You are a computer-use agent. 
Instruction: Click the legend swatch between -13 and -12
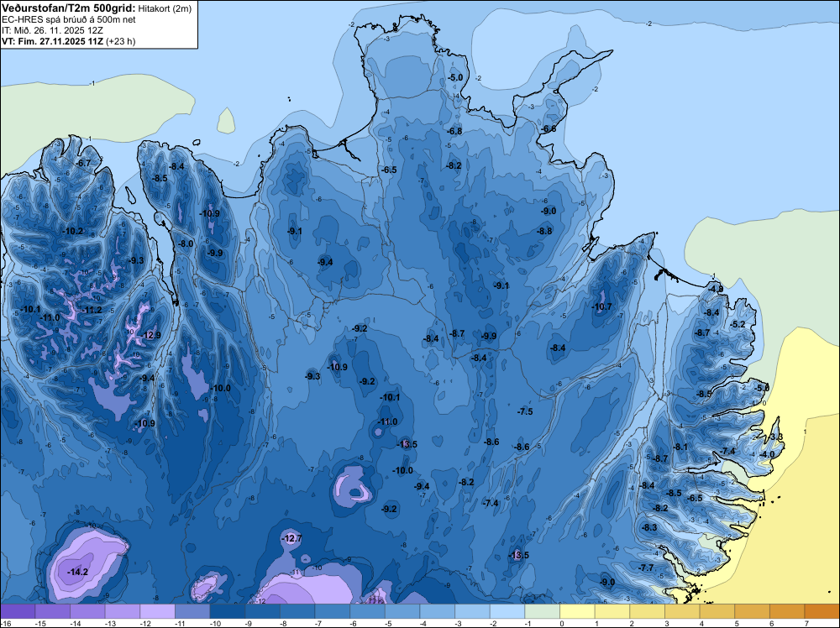[123, 611]
